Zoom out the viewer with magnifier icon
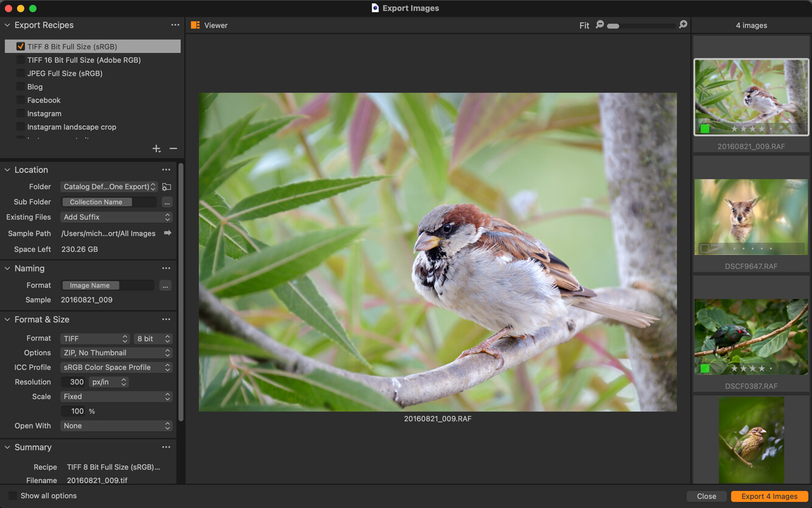The width and height of the screenshot is (812, 508). click(x=600, y=25)
